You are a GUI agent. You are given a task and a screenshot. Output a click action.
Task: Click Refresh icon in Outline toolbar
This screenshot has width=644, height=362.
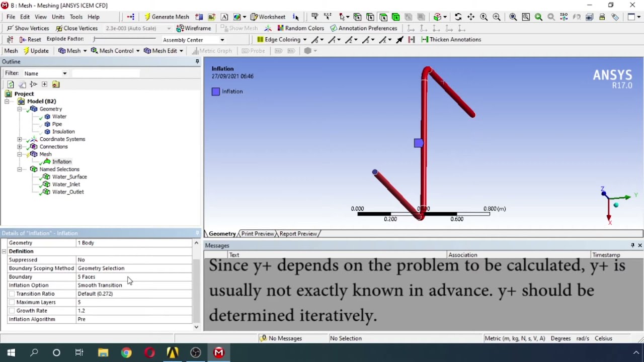point(11,84)
